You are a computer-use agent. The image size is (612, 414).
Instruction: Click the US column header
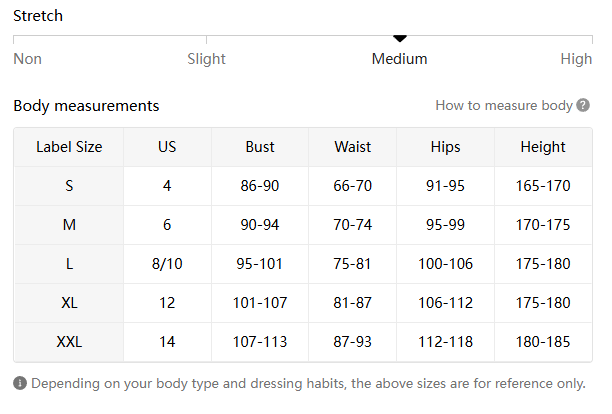coord(167,147)
